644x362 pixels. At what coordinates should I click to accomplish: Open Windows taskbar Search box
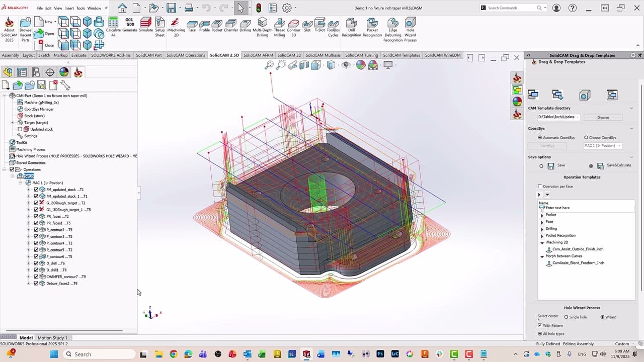tap(99, 354)
